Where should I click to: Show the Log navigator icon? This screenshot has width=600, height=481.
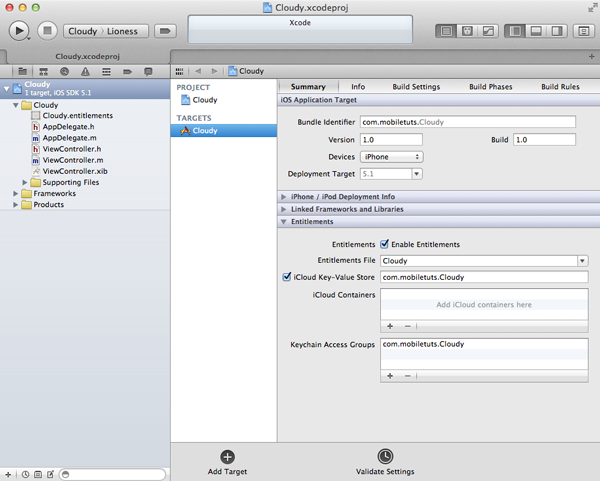[x=148, y=72]
